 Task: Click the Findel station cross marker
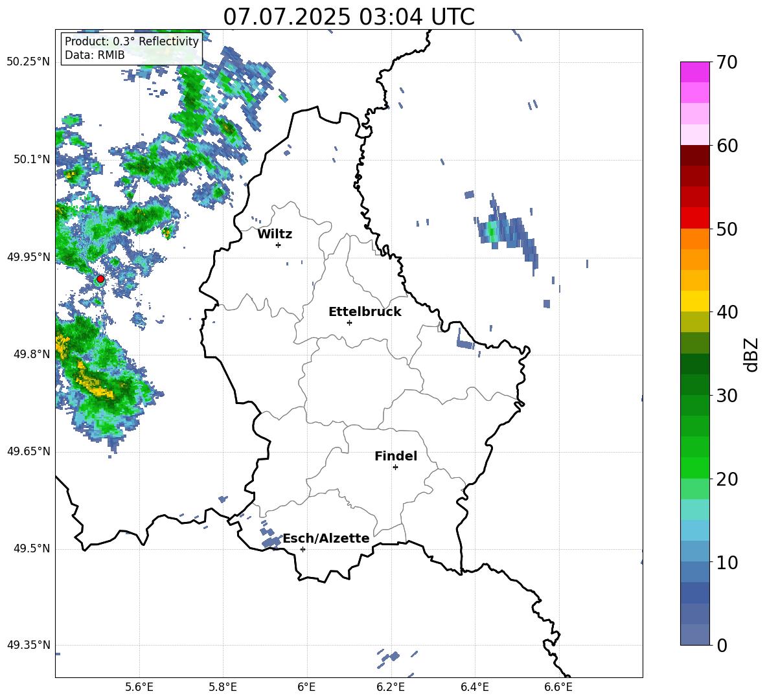pos(395,468)
